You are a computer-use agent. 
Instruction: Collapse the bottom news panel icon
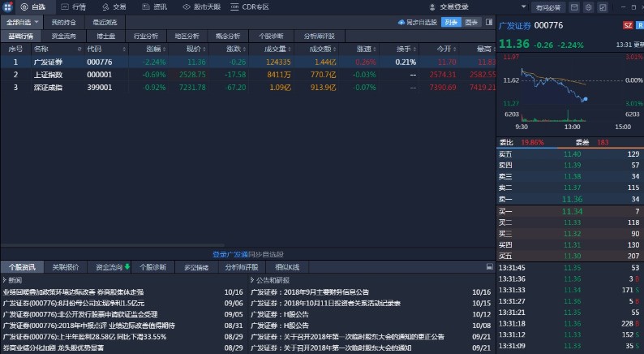(x=489, y=267)
